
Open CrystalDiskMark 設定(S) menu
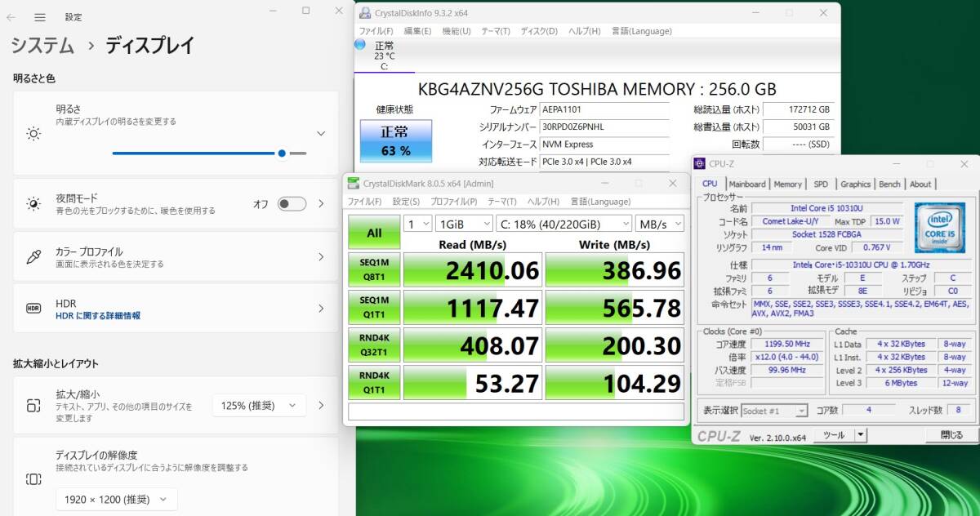coord(406,202)
